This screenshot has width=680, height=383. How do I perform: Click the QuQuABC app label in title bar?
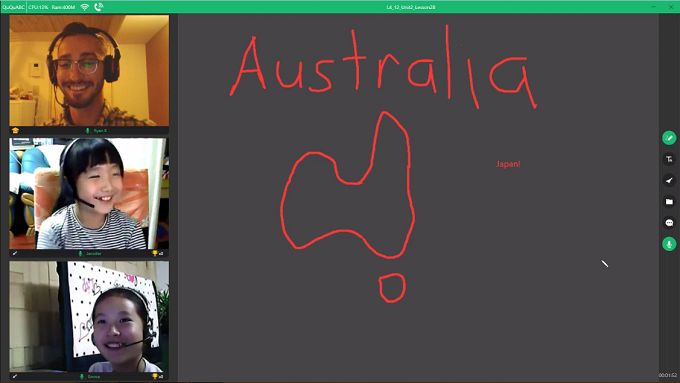coord(13,7)
